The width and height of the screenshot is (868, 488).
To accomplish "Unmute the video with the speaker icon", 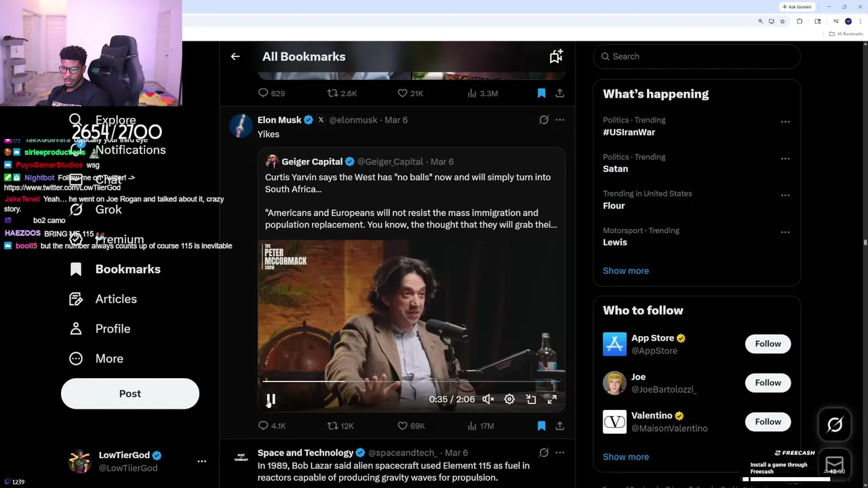I will pyautogui.click(x=488, y=399).
